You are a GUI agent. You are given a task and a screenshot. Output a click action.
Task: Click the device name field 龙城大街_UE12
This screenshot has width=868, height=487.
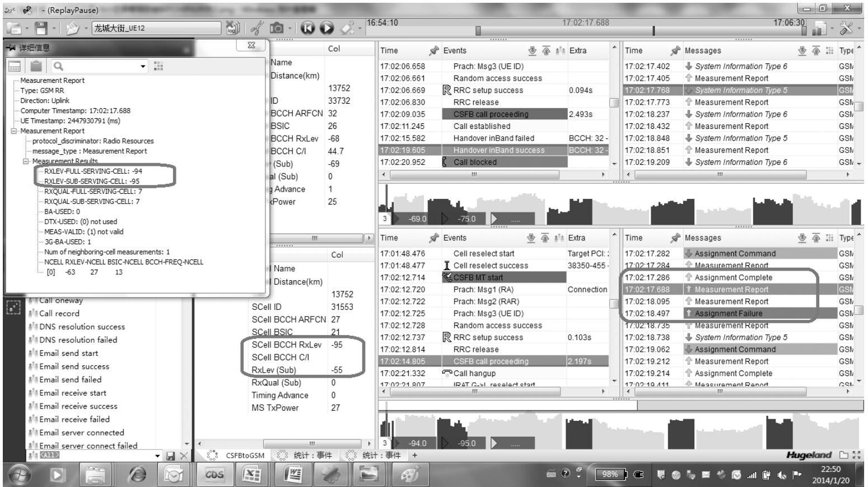[157, 28]
